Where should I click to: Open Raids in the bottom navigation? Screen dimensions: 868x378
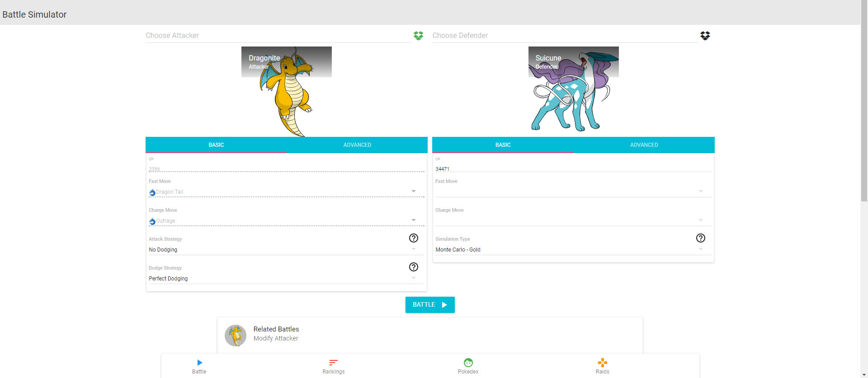coord(602,366)
